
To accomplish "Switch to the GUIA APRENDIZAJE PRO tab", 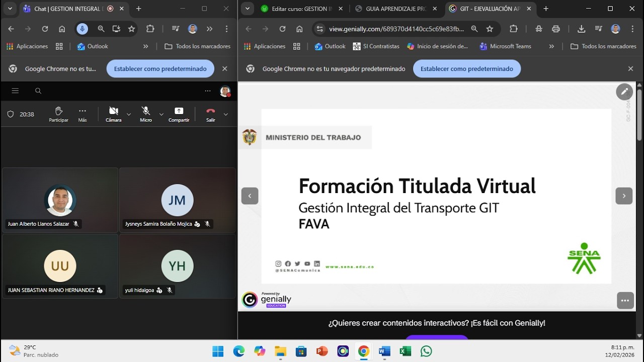I will 396,9.
